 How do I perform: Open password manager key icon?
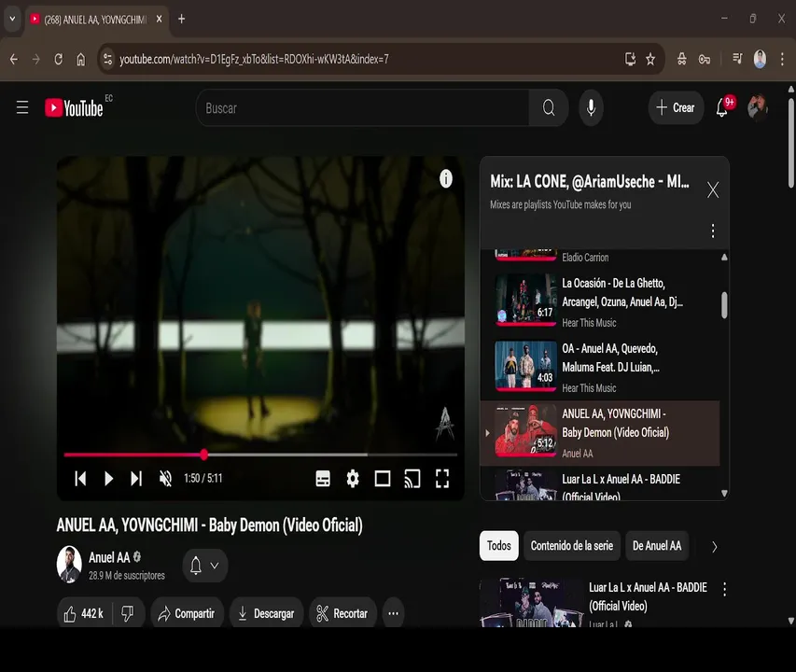coord(705,60)
